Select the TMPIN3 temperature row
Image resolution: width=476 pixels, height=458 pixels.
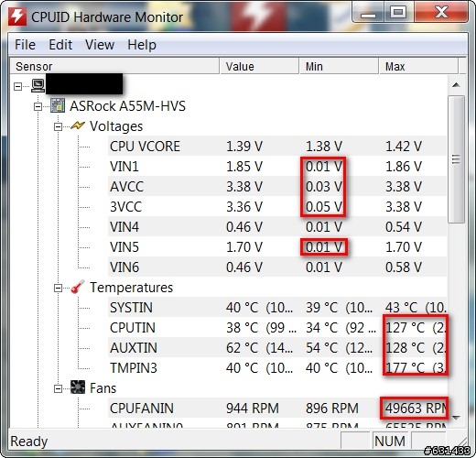pos(277,367)
